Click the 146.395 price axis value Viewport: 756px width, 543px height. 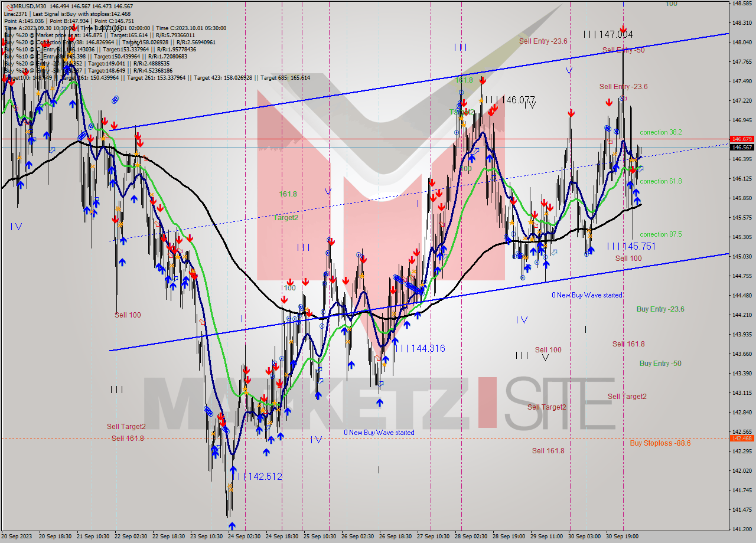tap(742, 159)
